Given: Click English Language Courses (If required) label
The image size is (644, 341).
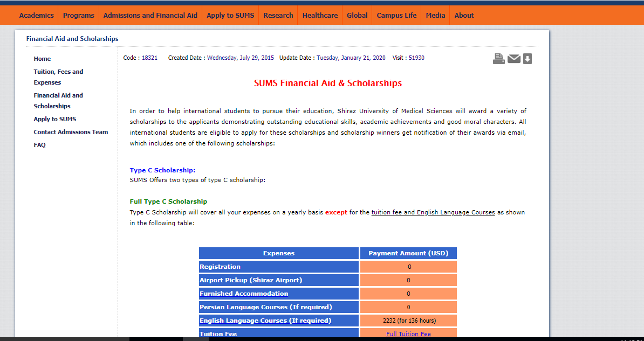Looking at the screenshot, I should 265,321.
